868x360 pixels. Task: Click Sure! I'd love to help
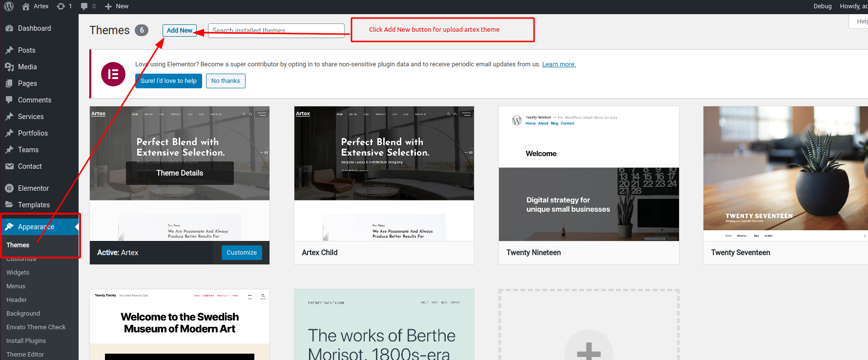coord(168,81)
